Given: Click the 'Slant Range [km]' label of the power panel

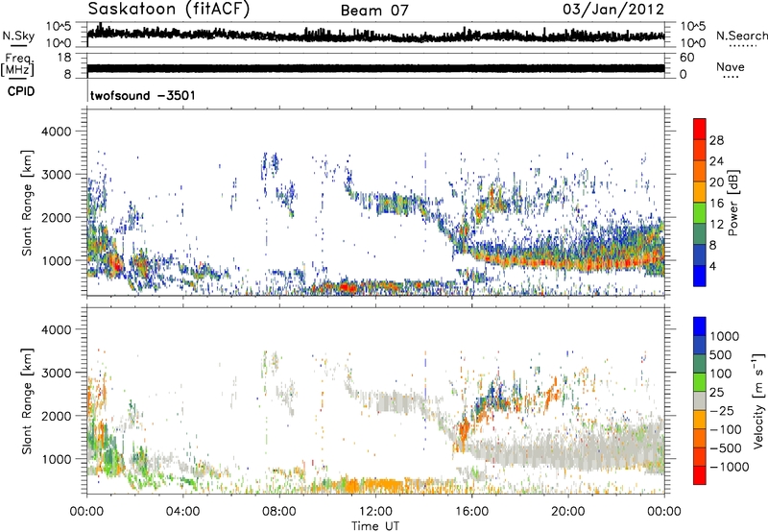Looking at the screenshot, I should 27,203.
